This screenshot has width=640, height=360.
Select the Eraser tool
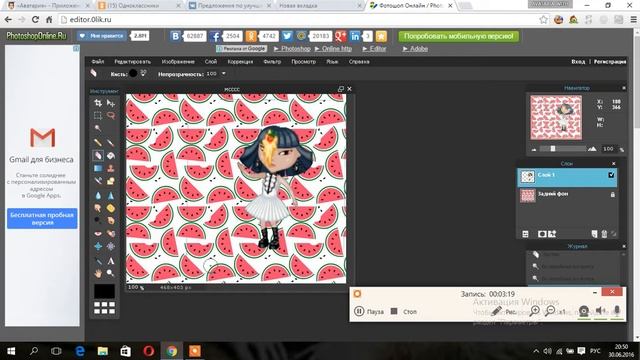point(98,156)
